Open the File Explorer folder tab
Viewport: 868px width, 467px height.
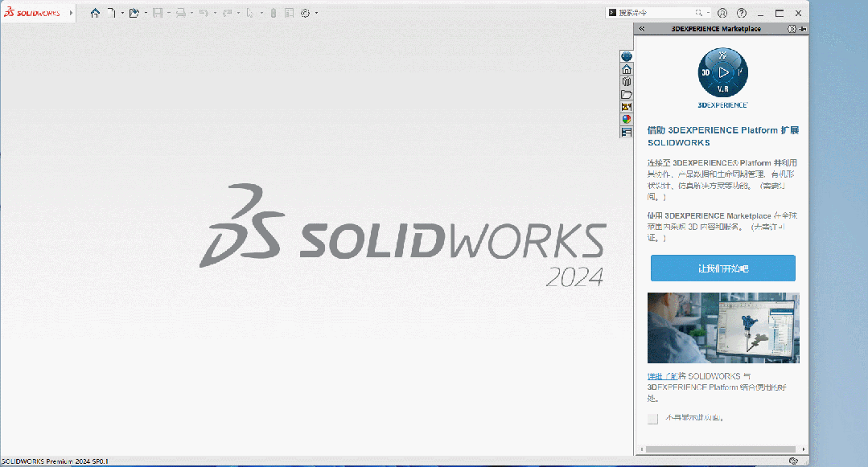pos(626,95)
